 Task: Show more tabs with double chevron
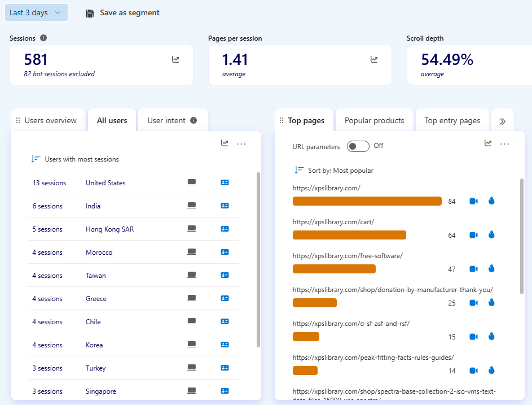[x=503, y=121]
